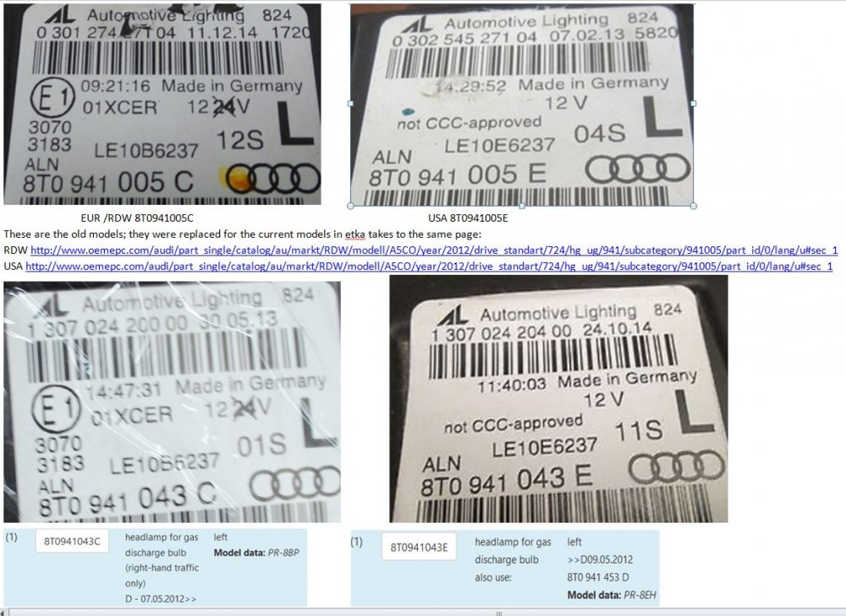Select the 8T0 941 005 C label image
The width and height of the screenshot is (846, 616).
click(x=162, y=104)
